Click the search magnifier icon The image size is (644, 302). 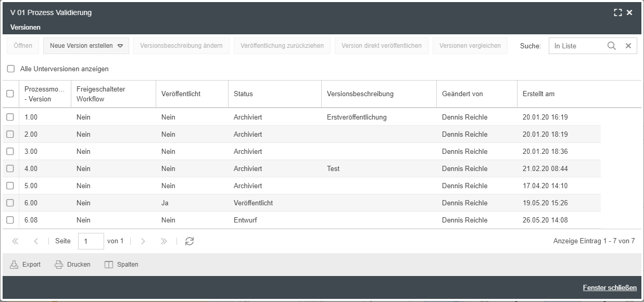(x=612, y=46)
